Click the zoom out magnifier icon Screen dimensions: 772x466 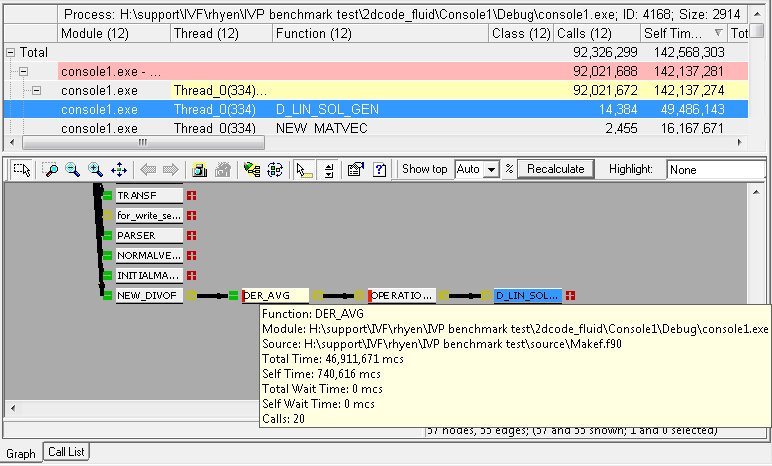73,169
